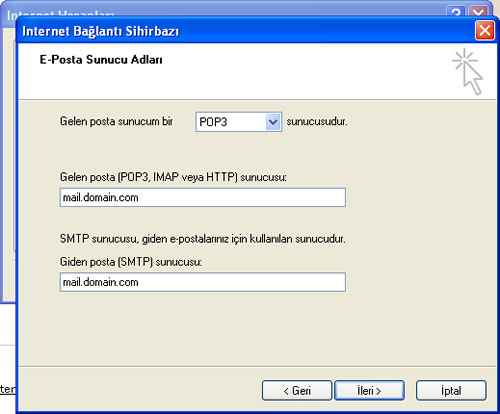Image resolution: width=500 pixels, height=414 pixels.
Task: Click the Gelen posta sunucum bir label
Action: coord(116,121)
